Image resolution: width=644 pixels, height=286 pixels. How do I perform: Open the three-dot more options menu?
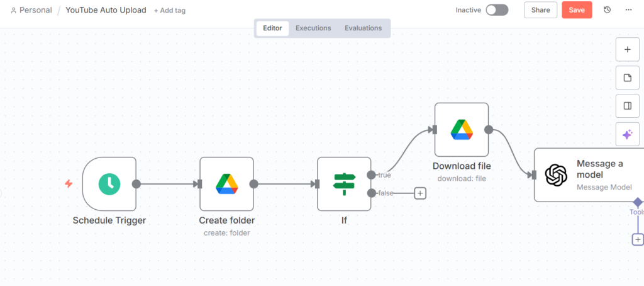coord(628,10)
